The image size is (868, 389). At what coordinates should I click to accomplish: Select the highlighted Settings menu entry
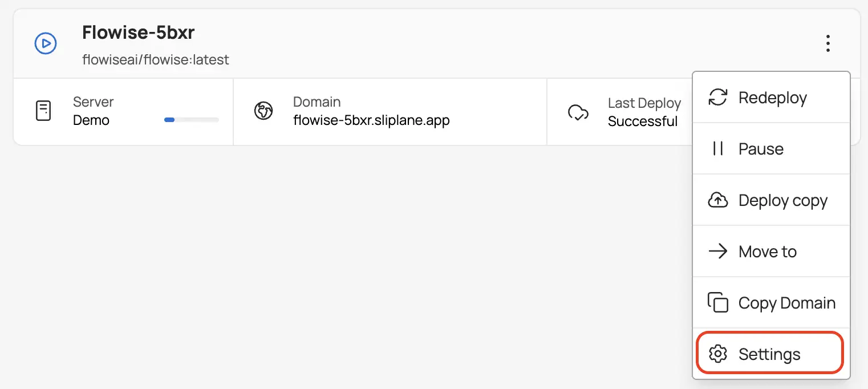[x=769, y=353]
